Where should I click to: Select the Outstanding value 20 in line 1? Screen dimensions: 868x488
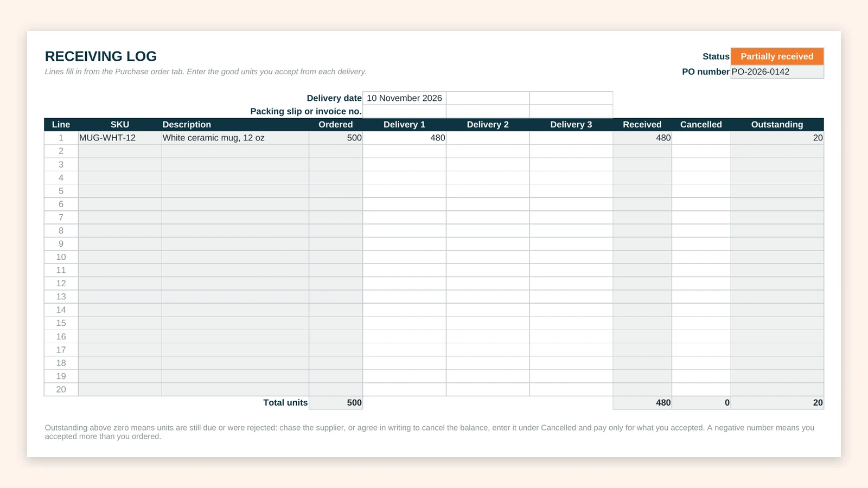pyautogui.click(x=777, y=138)
